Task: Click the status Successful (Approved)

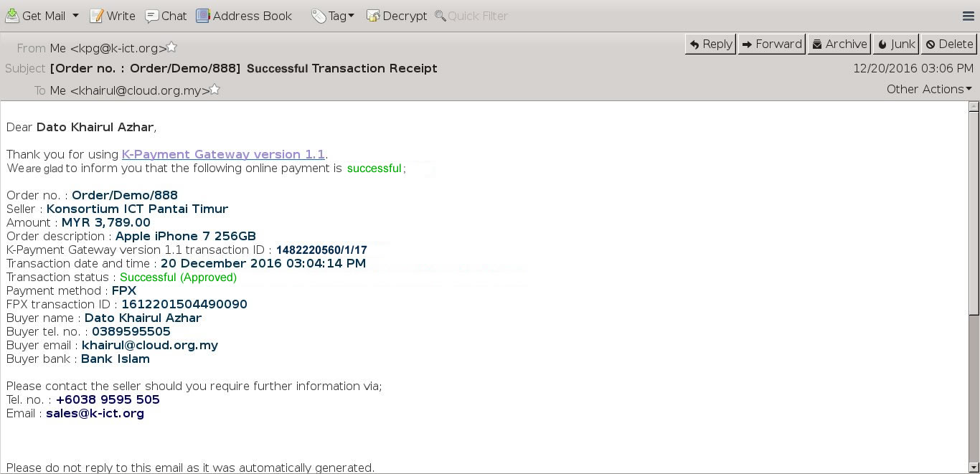Action: 178,278
